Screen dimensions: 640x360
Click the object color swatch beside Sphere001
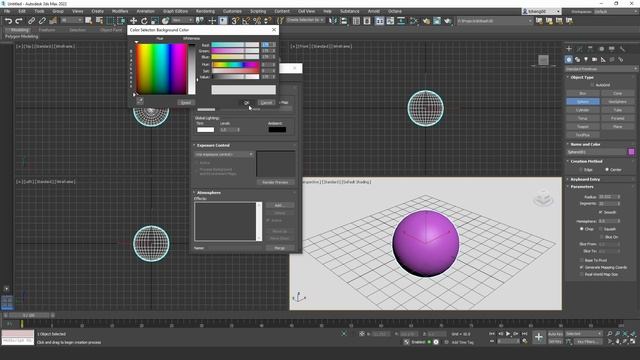[x=631, y=152]
